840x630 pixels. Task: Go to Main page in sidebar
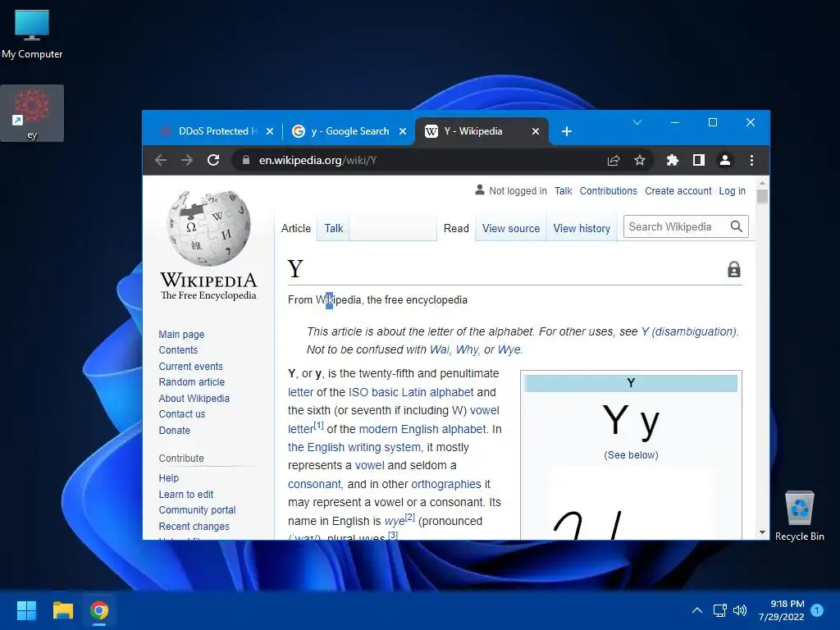tap(181, 335)
